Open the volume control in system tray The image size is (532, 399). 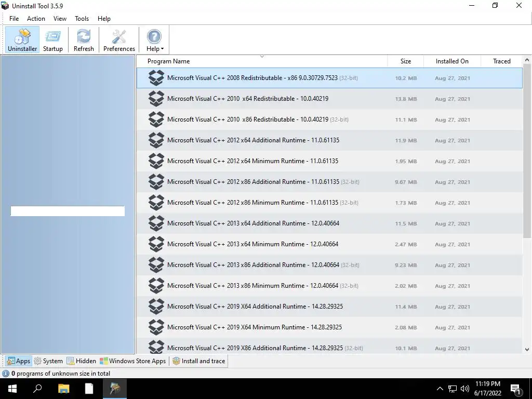(465, 389)
